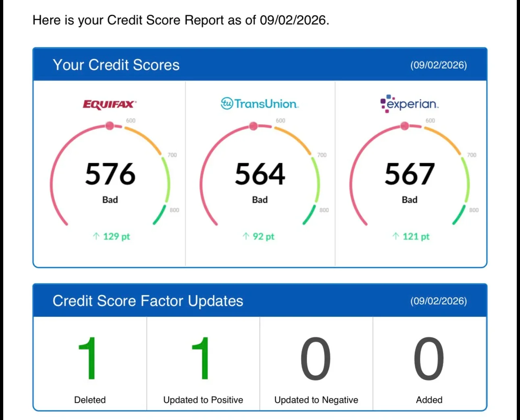This screenshot has height=420, width=520.
Task: Select the TransUnion score 564
Action: click(260, 174)
